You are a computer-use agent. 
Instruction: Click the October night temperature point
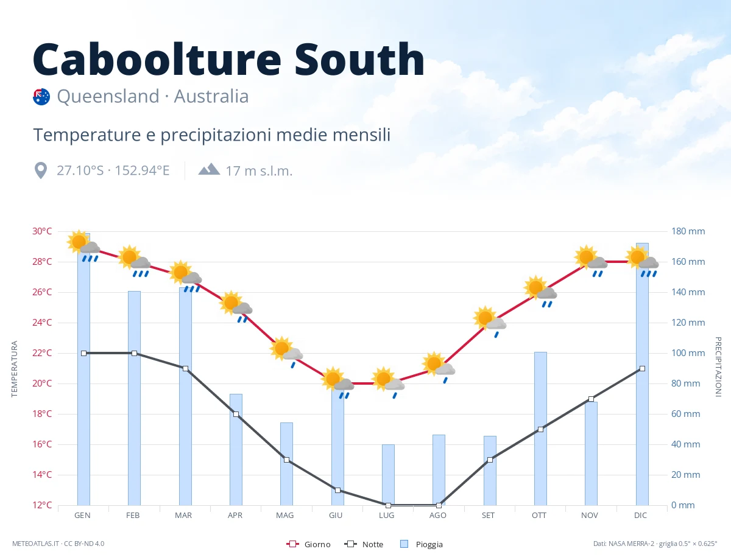540,429
